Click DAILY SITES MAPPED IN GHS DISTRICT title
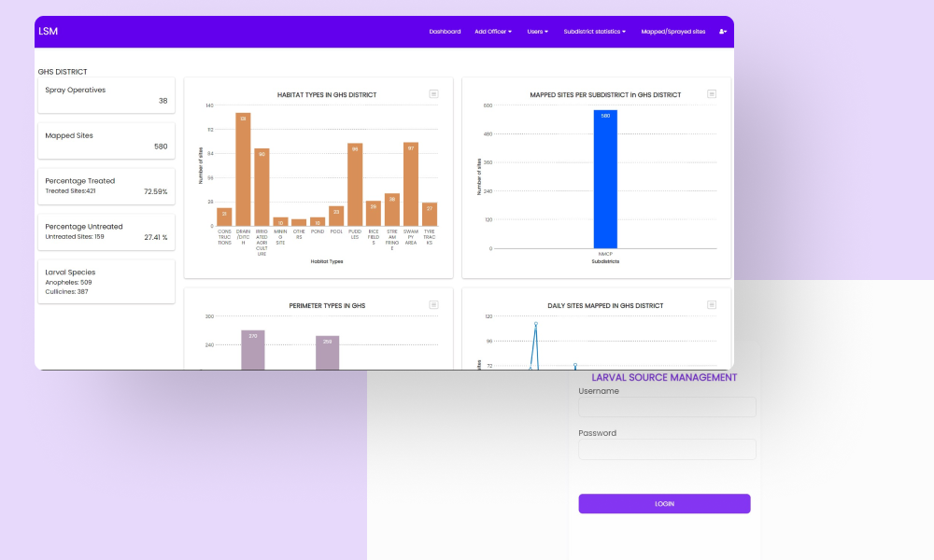Screen dimensions: 934x560 605,305
